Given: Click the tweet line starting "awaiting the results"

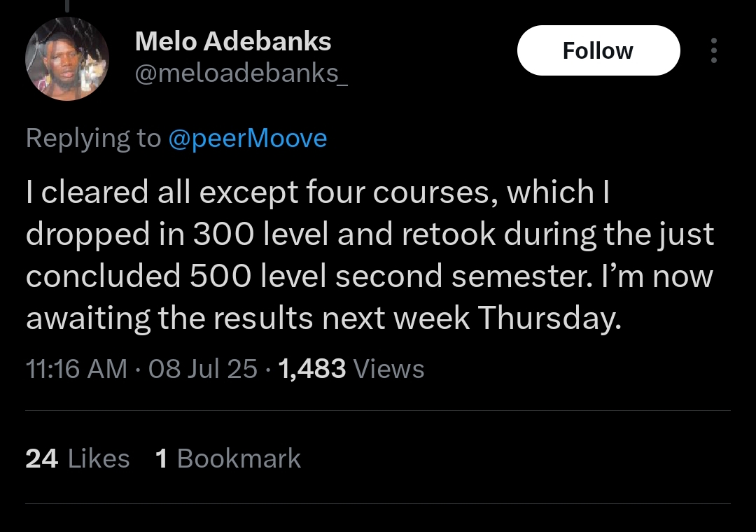Looking at the screenshot, I should (x=323, y=318).
